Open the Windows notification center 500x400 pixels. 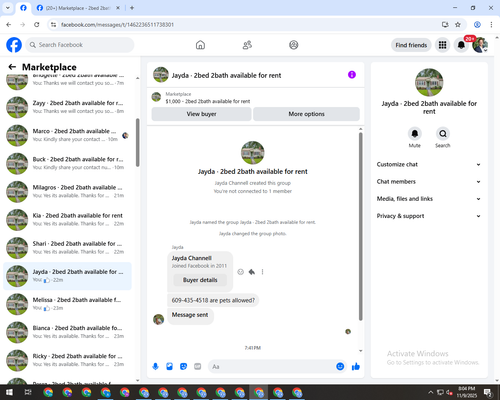(488, 392)
